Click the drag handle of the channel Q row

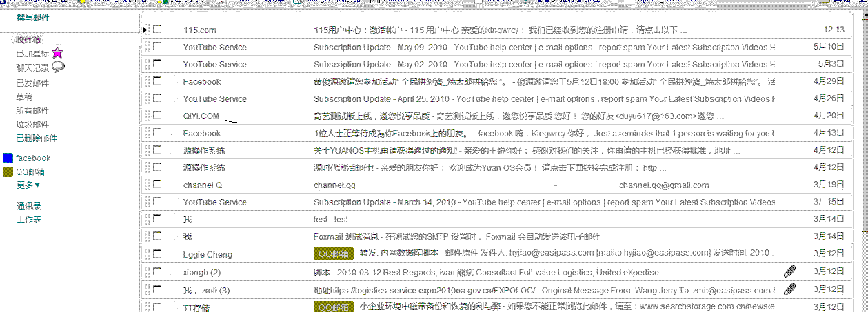[146, 185]
